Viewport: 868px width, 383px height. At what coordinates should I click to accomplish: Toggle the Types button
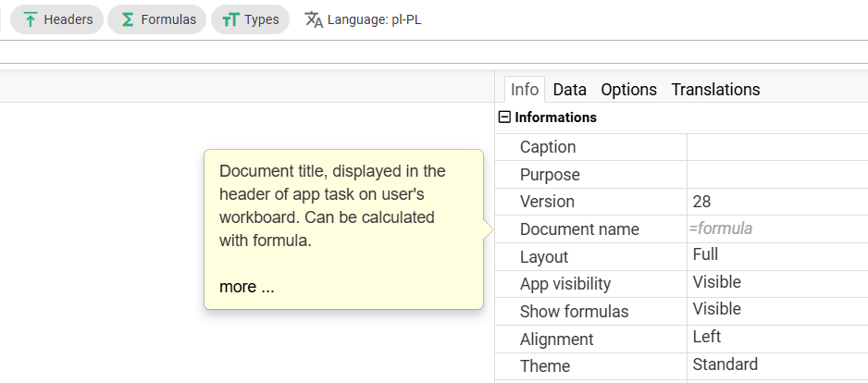click(250, 19)
